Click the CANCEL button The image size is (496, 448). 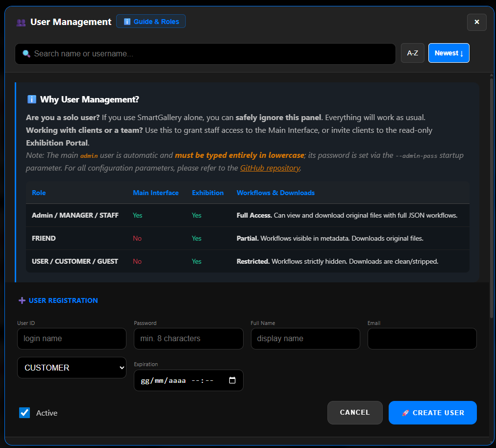355,412
